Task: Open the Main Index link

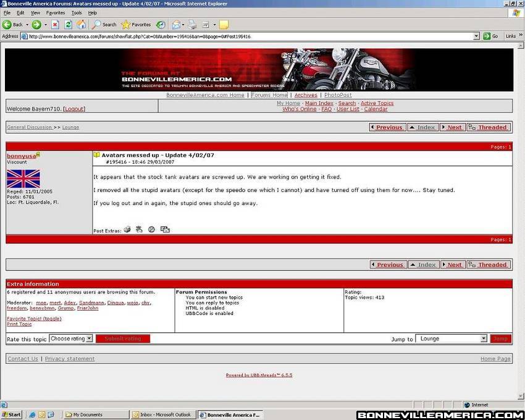Action: [x=319, y=103]
